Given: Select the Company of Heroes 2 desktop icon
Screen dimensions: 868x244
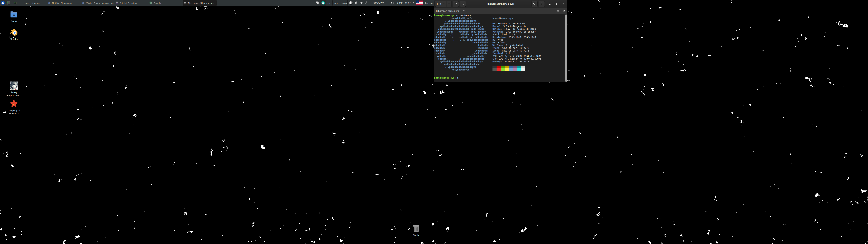Looking at the screenshot, I should pyautogui.click(x=14, y=107).
